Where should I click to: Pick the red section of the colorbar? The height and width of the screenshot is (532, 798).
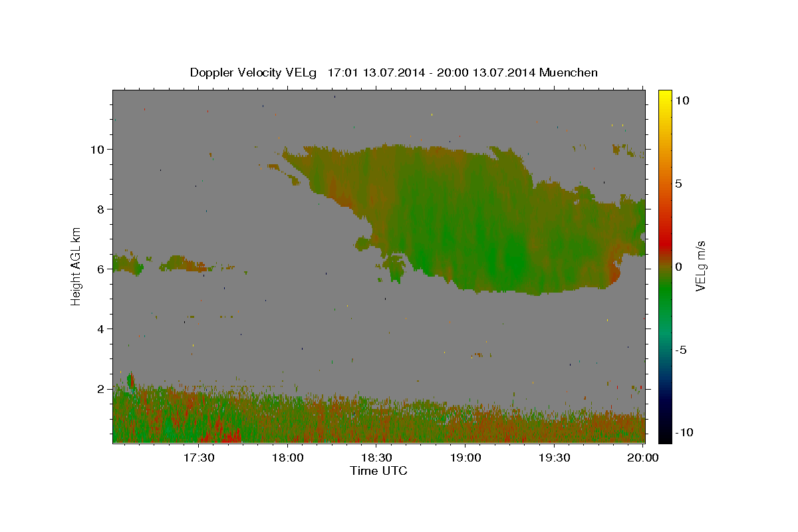click(x=665, y=243)
